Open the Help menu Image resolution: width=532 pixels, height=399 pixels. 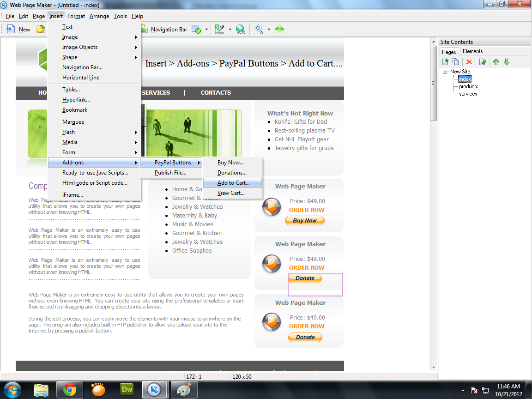click(137, 16)
